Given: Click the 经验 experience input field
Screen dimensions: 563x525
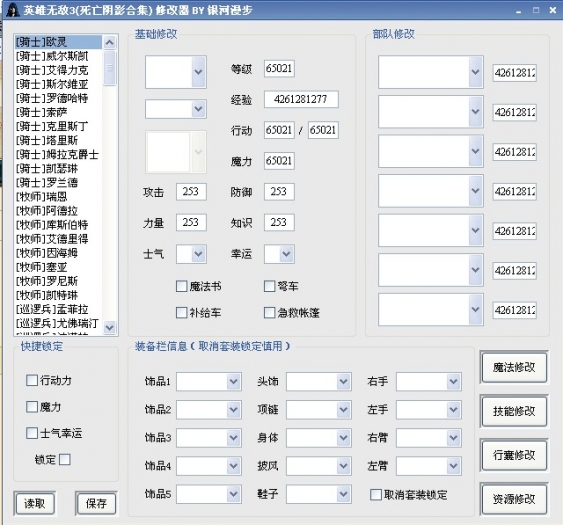Looking at the screenshot, I should click(x=301, y=99).
